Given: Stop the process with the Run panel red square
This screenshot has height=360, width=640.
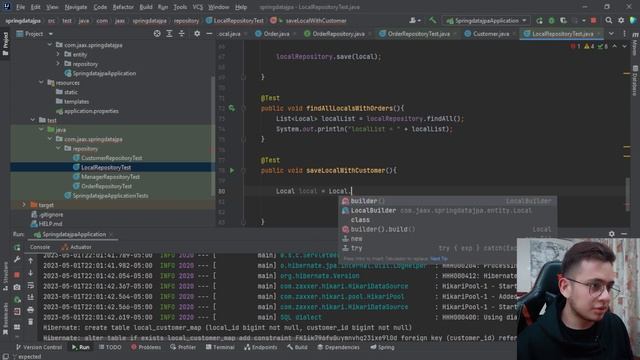Looking at the screenshot, I should coord(17,274).
